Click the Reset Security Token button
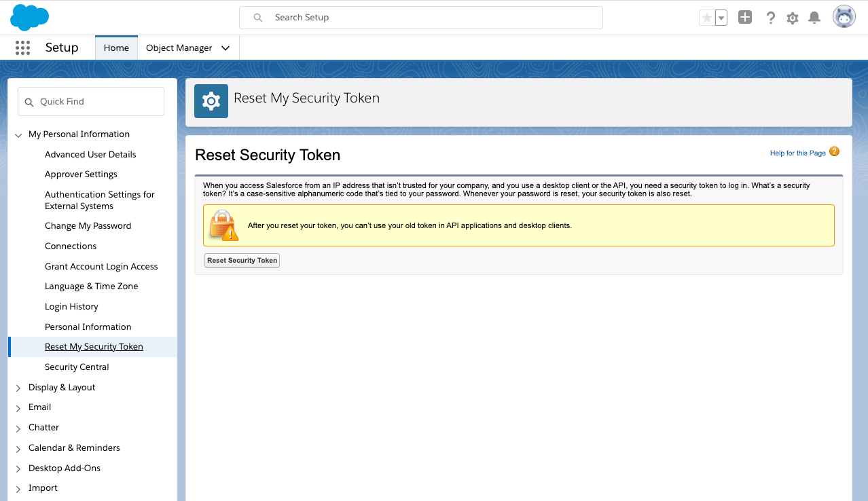 click(x=242, y=260)
